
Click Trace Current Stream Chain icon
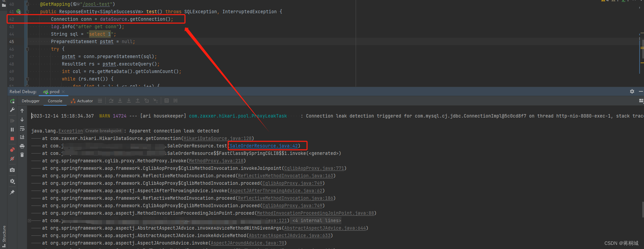[x=175, y=101]
